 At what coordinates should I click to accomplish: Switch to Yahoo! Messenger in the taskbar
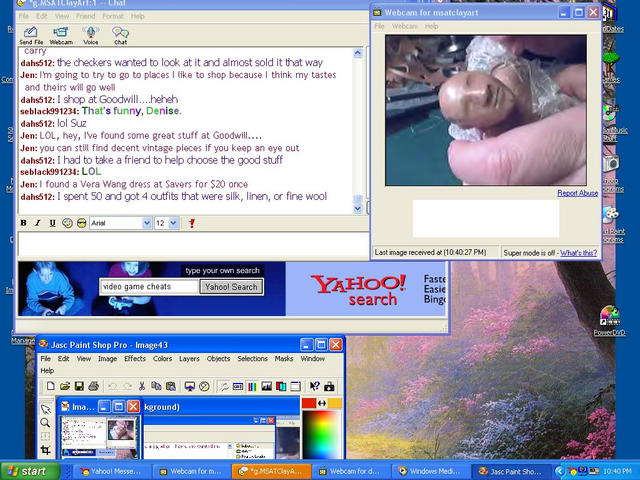(111, 471)
